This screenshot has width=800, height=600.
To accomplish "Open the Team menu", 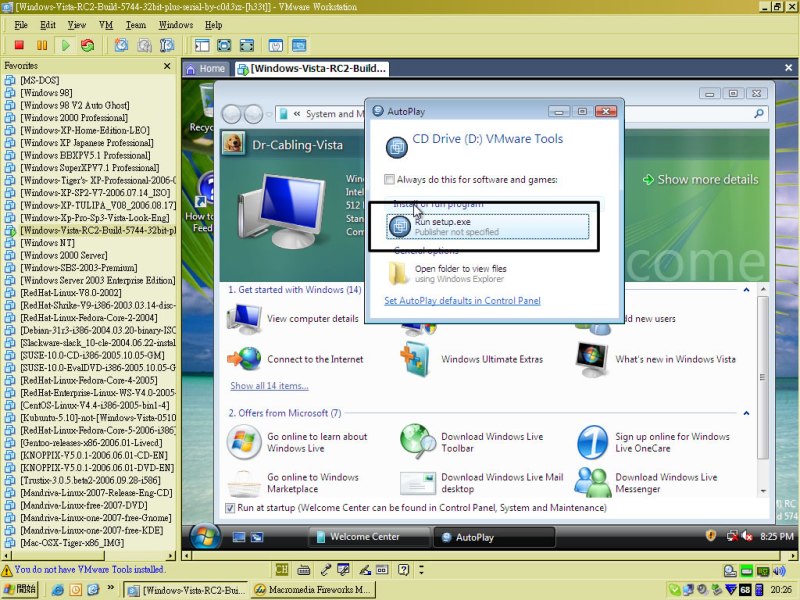I will tap(136, 25).
